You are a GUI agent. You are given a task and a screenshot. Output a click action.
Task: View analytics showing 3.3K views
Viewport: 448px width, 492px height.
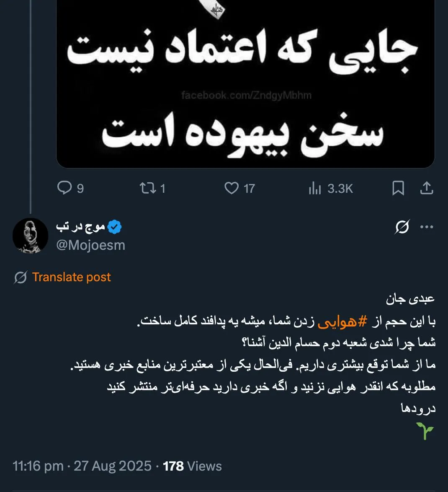click(x=316, y=189)
